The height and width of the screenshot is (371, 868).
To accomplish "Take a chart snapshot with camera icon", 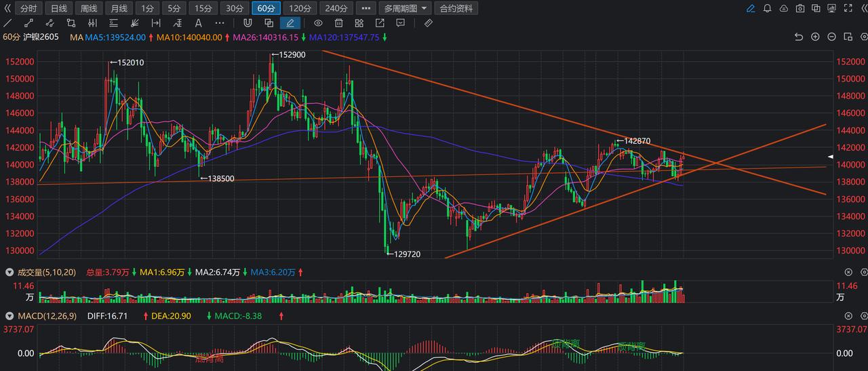I will (800, 9).
